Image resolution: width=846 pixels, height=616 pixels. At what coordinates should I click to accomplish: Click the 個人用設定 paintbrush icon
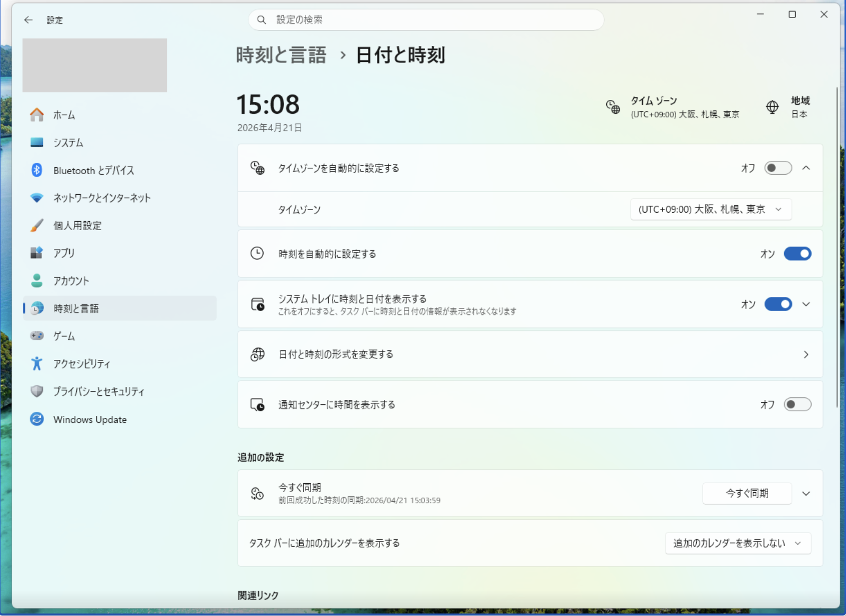point(37,226)
